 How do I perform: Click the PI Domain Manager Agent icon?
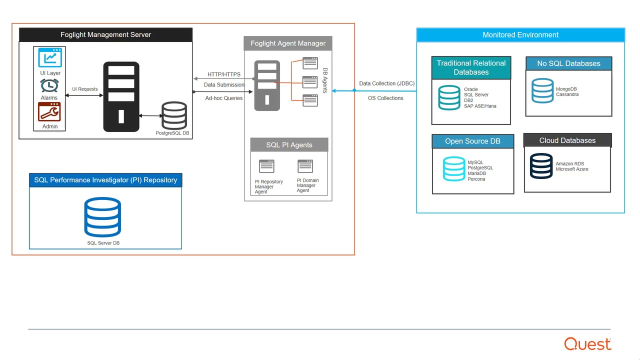(x=305, y=166)
